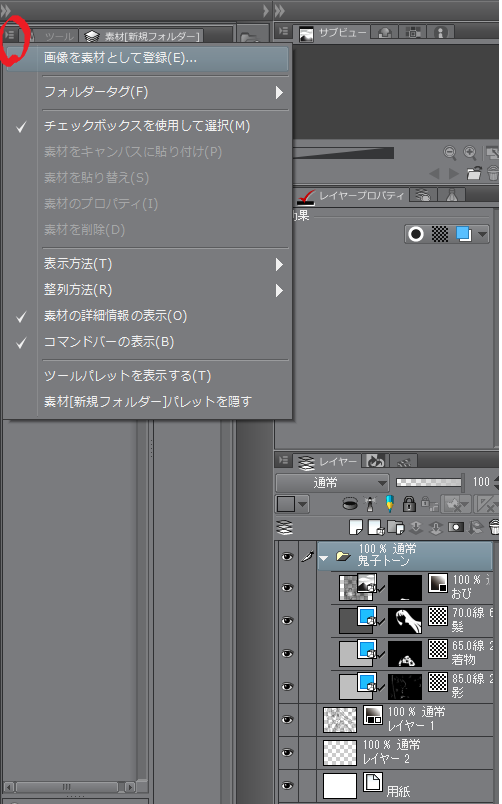Set as reference layer lighthouse icon
The image size is (502, 804).
pos(370,504)
